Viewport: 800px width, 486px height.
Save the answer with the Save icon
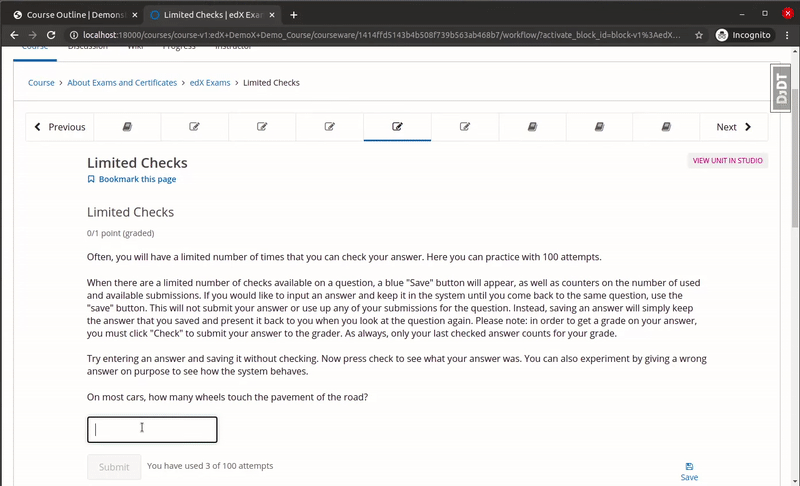click(x=689, y=472)
